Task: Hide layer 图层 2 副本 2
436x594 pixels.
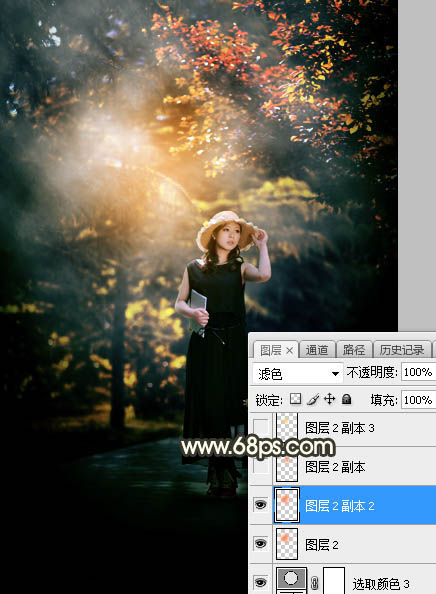Action: pos(261,505)
